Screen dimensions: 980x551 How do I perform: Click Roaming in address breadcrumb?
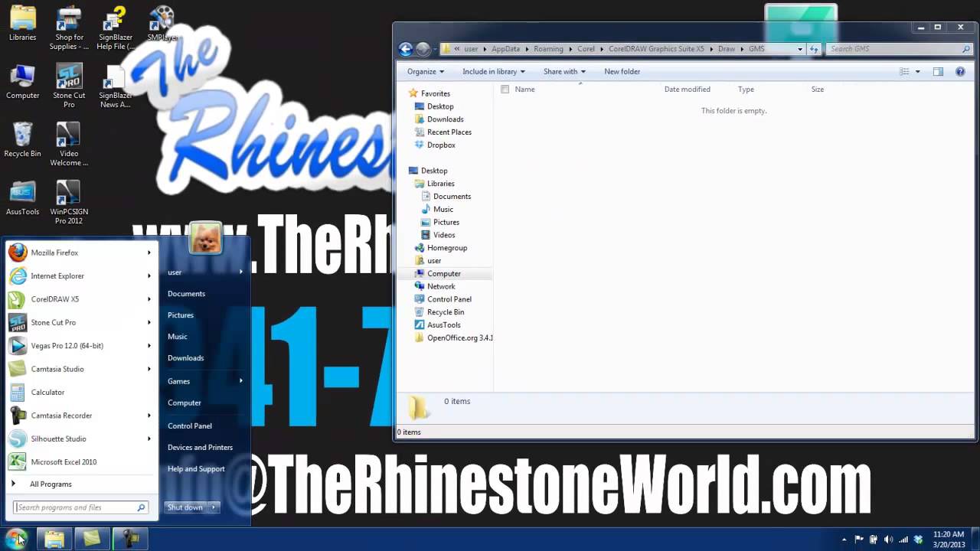(548, 49)
